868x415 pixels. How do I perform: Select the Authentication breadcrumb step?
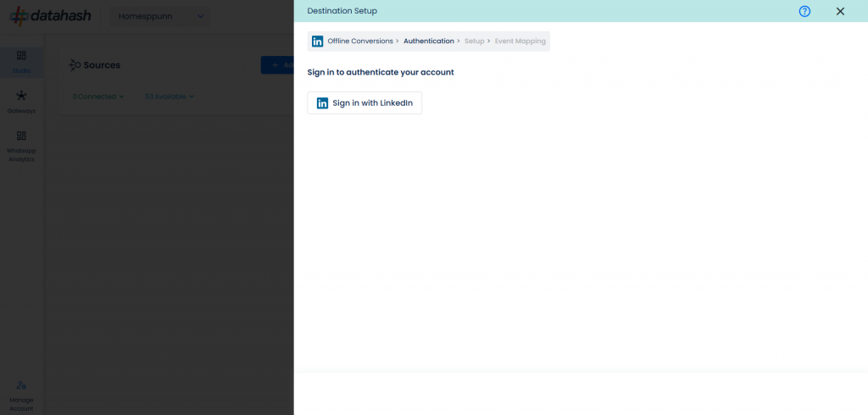click(428, 41)
